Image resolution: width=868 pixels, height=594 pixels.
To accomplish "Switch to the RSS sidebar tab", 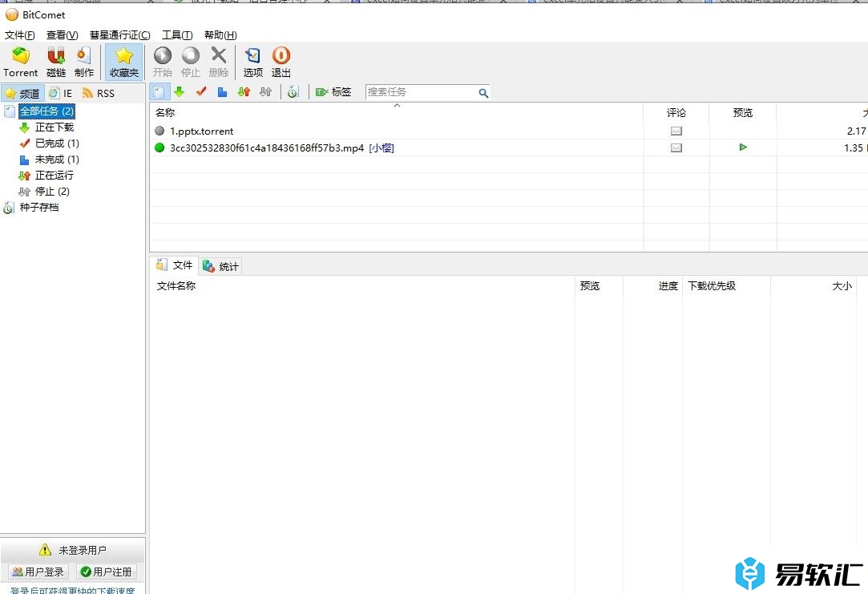I will (98, 93).
